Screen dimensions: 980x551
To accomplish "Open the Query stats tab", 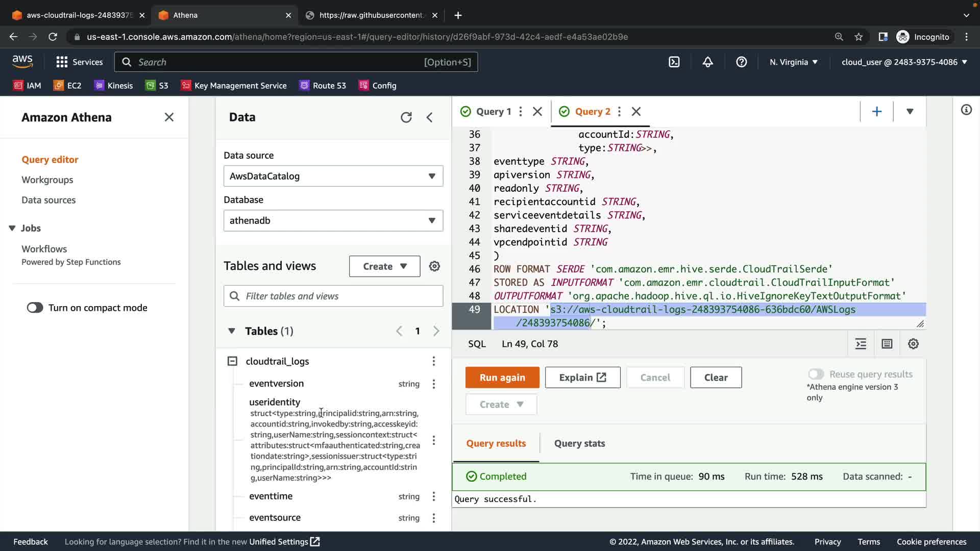I will pos(579,443).
